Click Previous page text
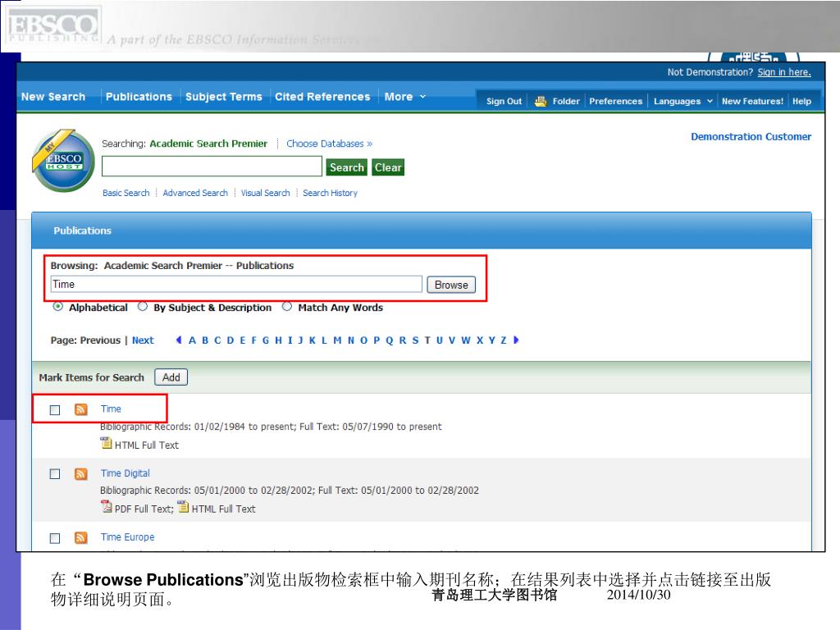Viewport: 840px width, 630px height. 100,340
